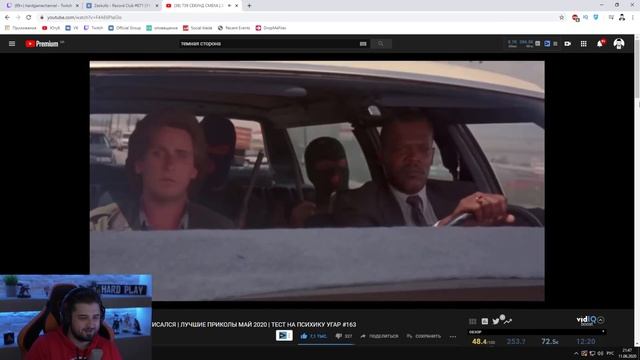
Task: Open the vidIQ extension icon in Chrome toolbar
Action: point(585,18)
